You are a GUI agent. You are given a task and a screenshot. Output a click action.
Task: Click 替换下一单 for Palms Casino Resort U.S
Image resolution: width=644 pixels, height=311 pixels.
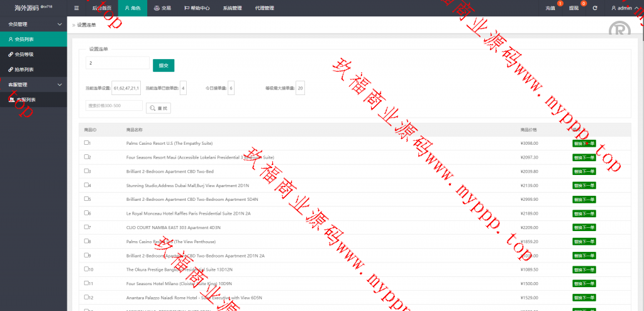pos(584,144)
